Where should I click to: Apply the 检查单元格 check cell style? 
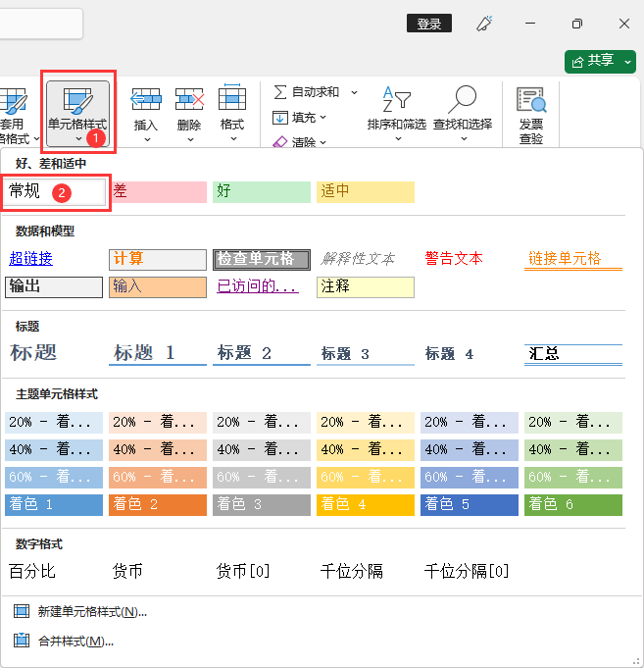(x=262, y=260)
